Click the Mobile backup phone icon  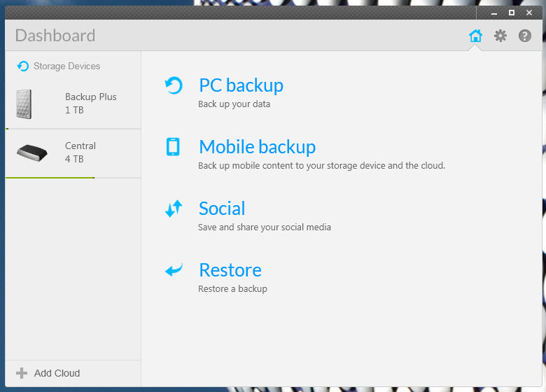(x=173, y=146)
